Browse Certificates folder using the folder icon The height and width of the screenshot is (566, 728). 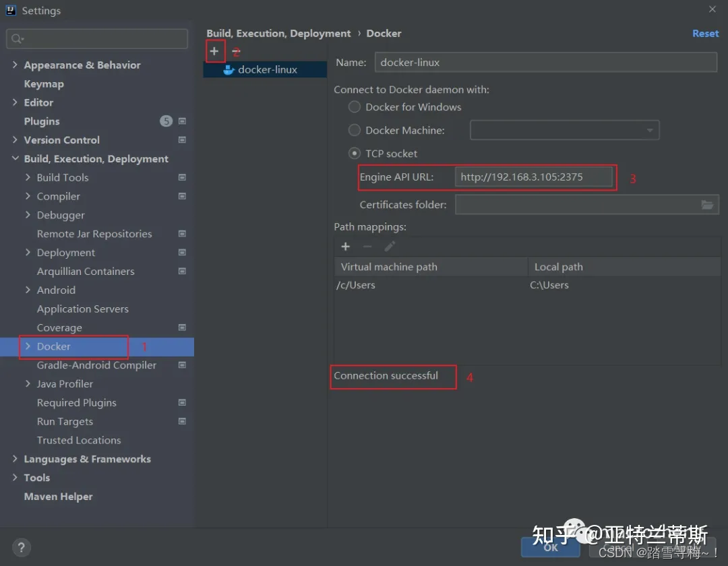pyautogui.click(x=706, y=205)
